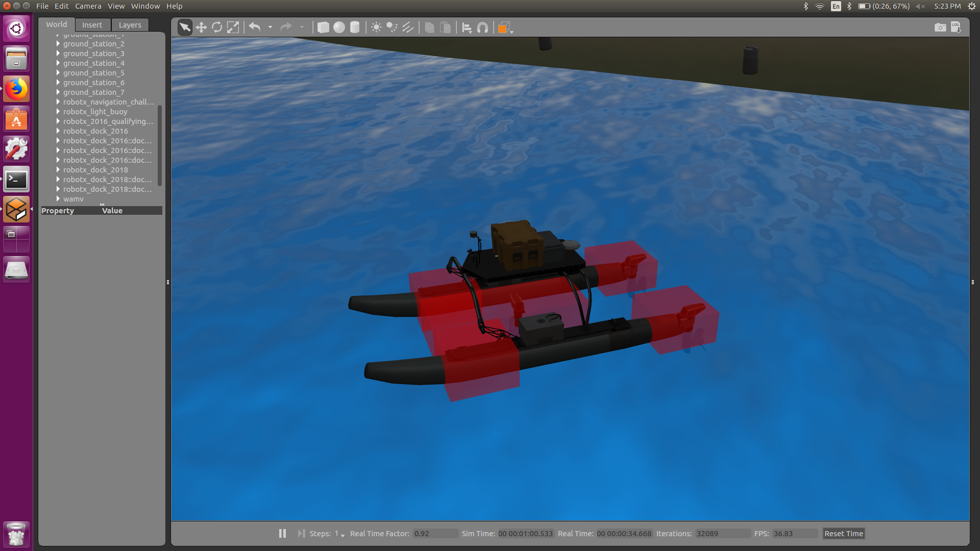Click the Reset Time button
The image size is (980, 551).
pos(843,534)
